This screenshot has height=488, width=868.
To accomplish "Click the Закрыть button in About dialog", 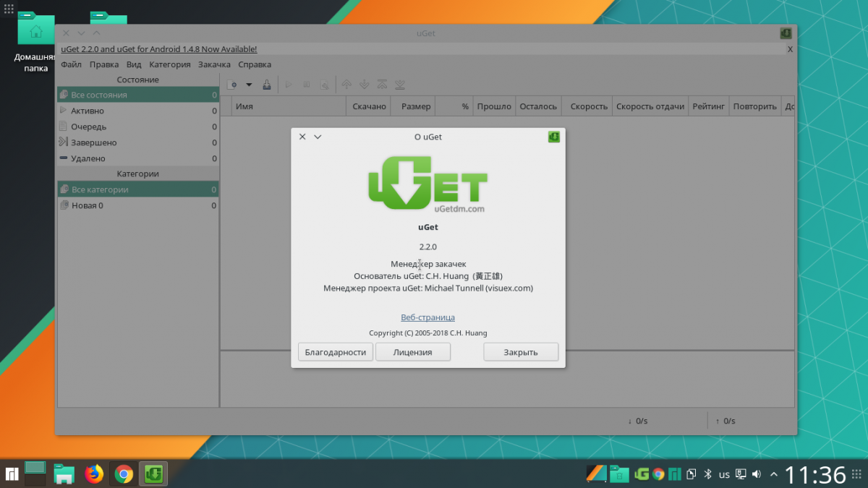I will [521, 352].
